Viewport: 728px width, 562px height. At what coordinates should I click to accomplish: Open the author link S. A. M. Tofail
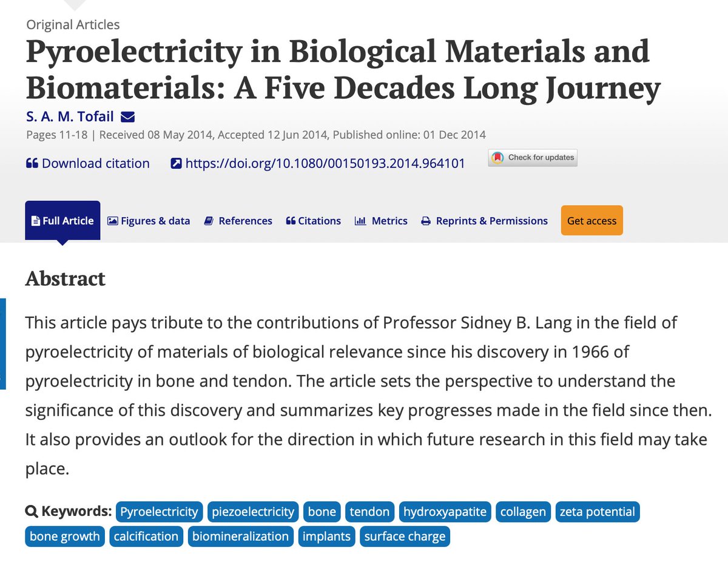(x=70, y=117)
